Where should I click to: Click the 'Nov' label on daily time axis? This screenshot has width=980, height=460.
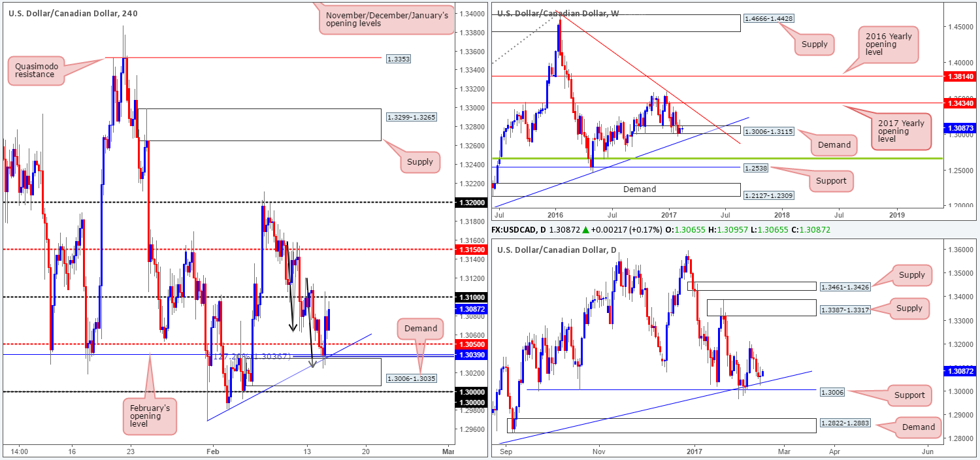point(599,452)
